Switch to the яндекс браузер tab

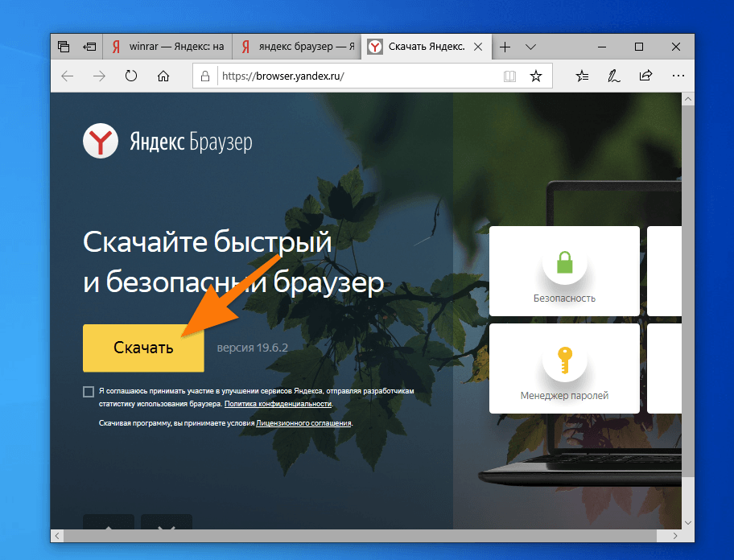[297, 47]
